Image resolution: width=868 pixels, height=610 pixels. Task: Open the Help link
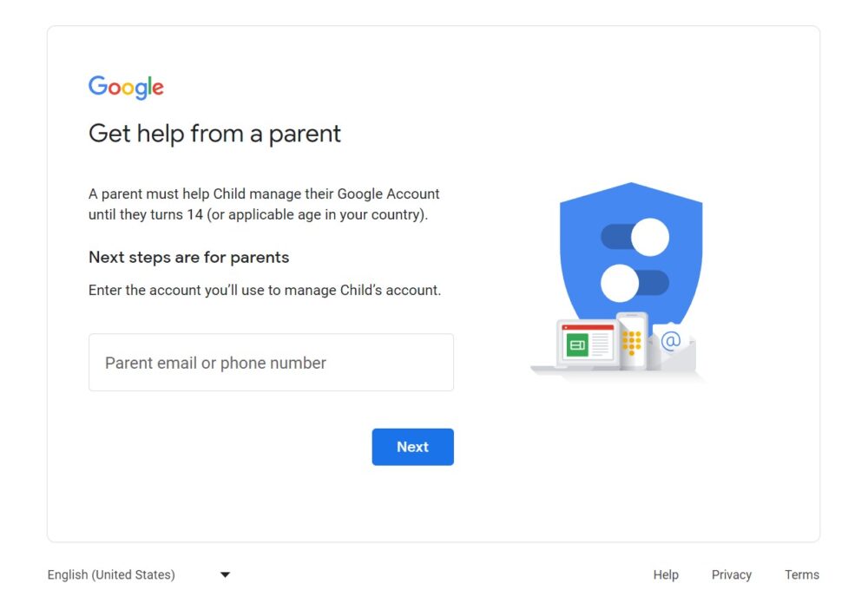click(666, 574)
